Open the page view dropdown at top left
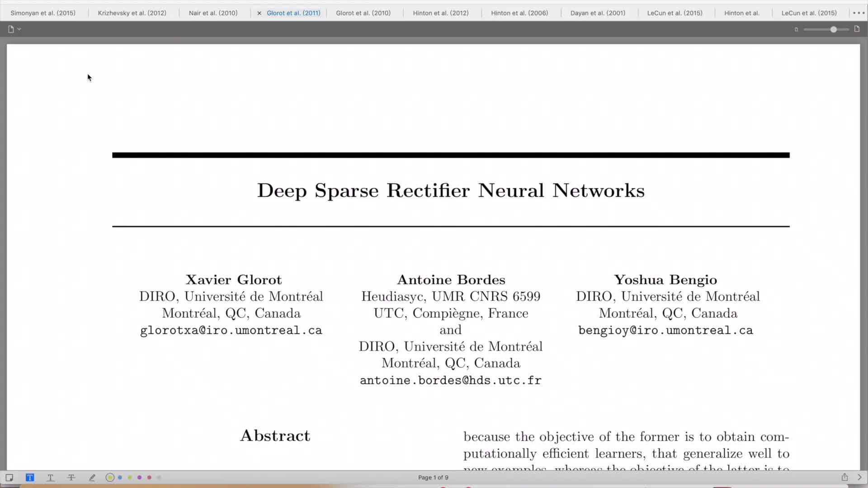 pos(14,29)
